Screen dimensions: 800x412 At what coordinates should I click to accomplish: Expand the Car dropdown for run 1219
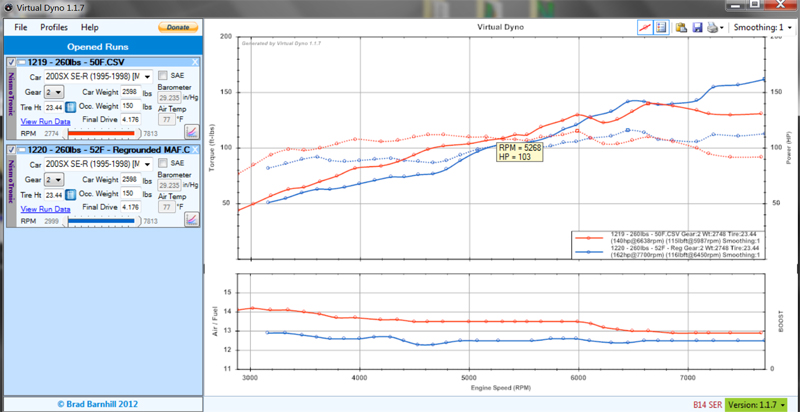(147, 77)
